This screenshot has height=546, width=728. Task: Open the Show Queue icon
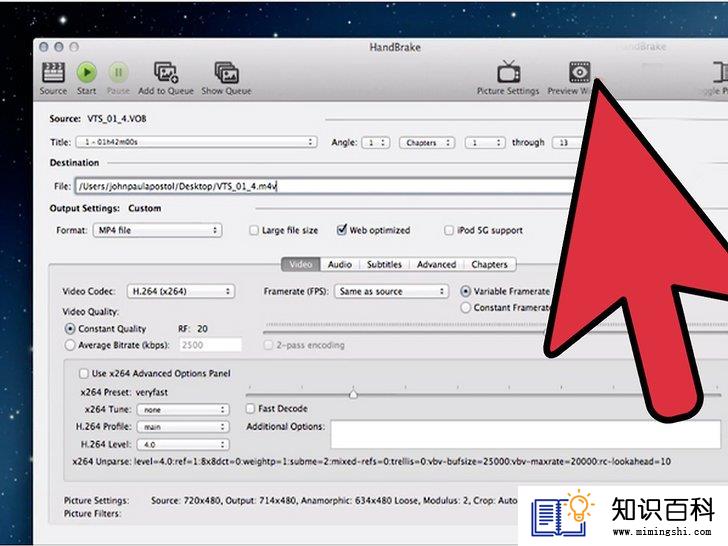(227, 73)
